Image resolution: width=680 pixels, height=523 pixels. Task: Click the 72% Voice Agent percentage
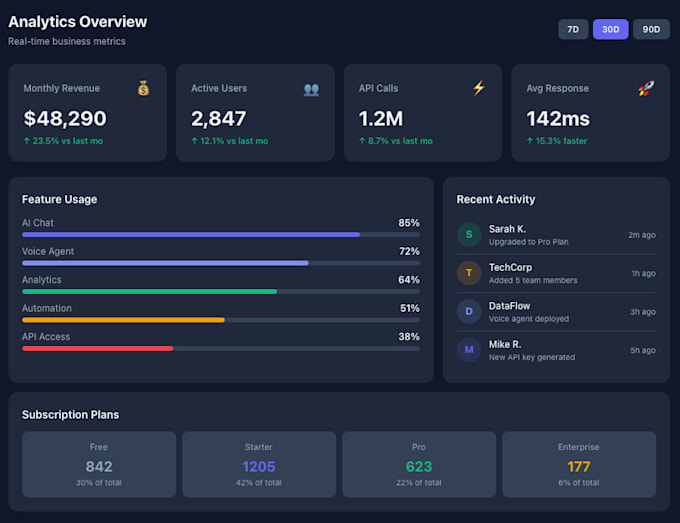click(409, 252)
